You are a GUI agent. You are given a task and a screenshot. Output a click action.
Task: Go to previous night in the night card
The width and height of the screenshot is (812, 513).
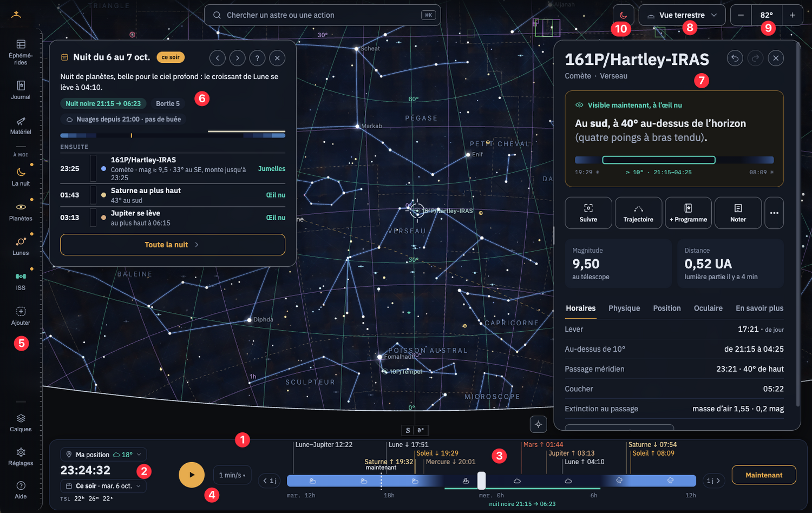[217, 58]
